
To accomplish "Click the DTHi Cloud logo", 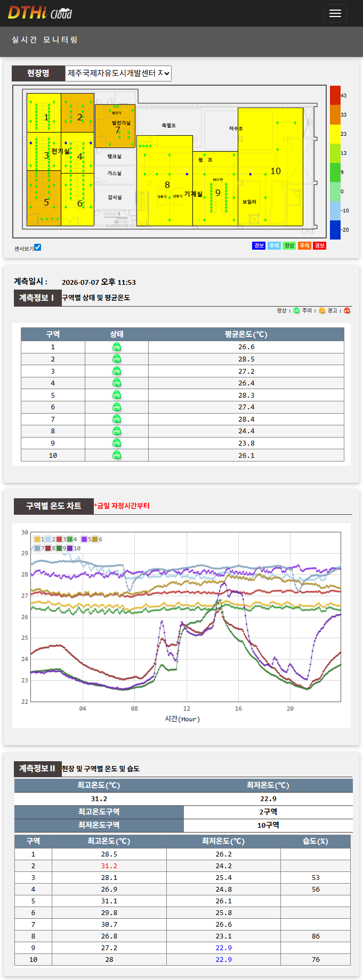I will pos(40,13).
